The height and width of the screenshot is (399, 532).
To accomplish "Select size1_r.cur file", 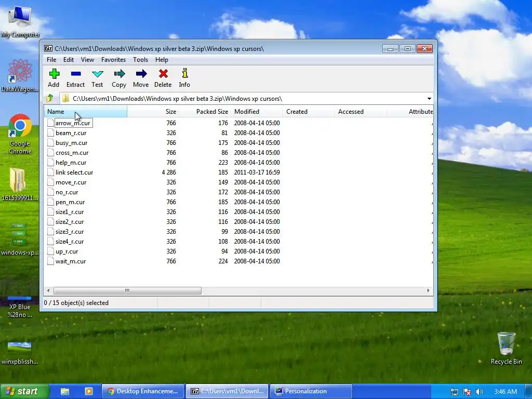I will point(70,212).
